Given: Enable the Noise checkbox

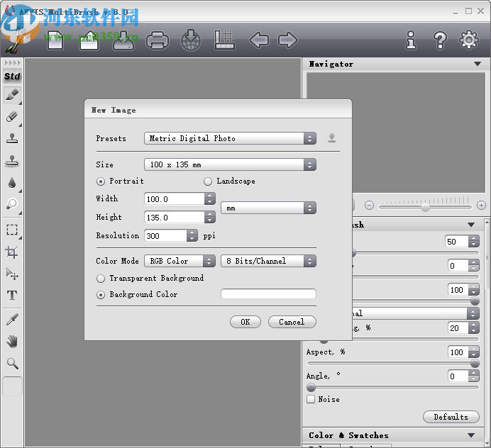Looking at the screenshot, I should (311, 399).
